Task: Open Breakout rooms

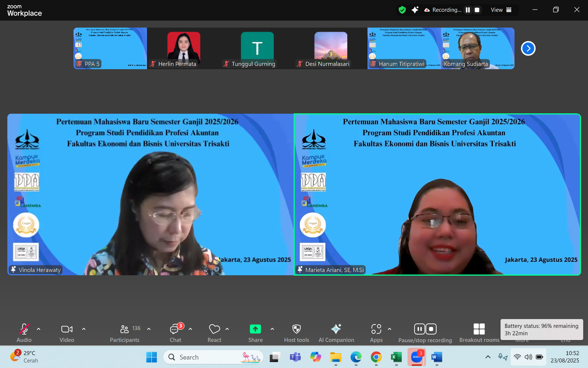Action: point(479,333)
